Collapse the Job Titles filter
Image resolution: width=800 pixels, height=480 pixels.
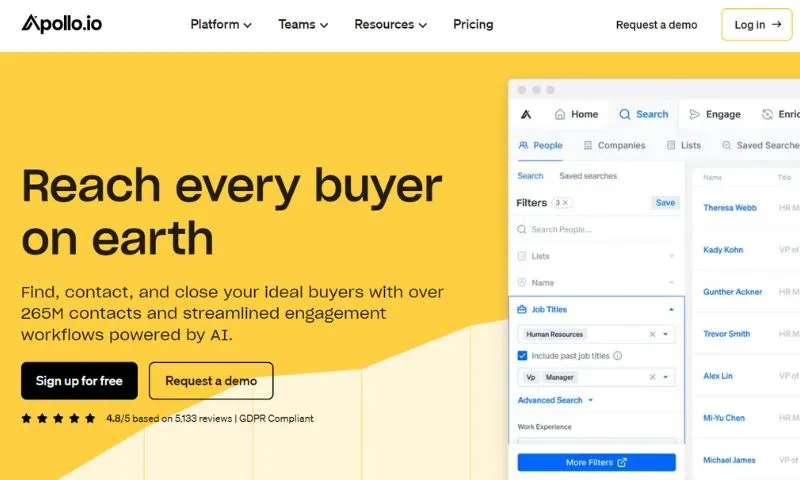tap(671, 310)
